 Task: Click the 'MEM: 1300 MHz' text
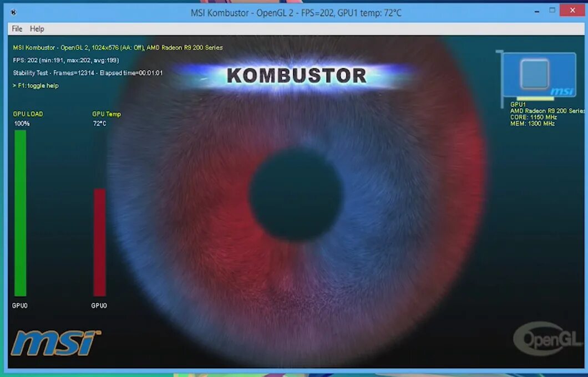pyautogui.click(x=532, y=124)
